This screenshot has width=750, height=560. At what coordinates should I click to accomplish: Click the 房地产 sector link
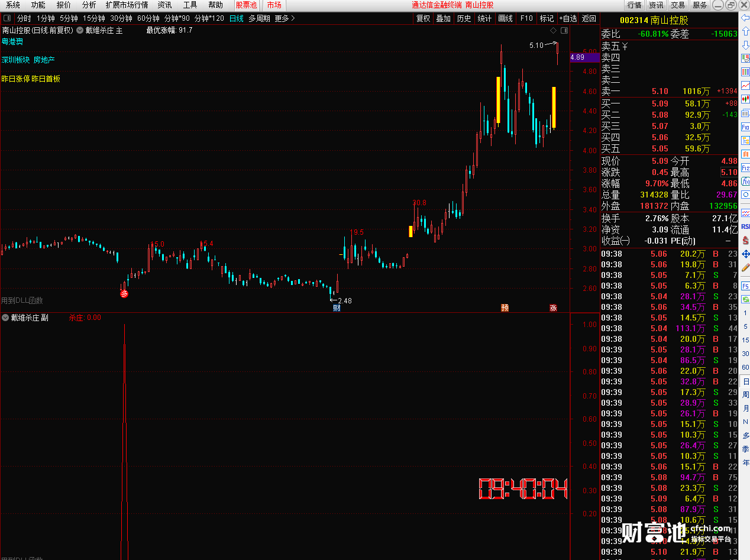click(x=44, y=60)
